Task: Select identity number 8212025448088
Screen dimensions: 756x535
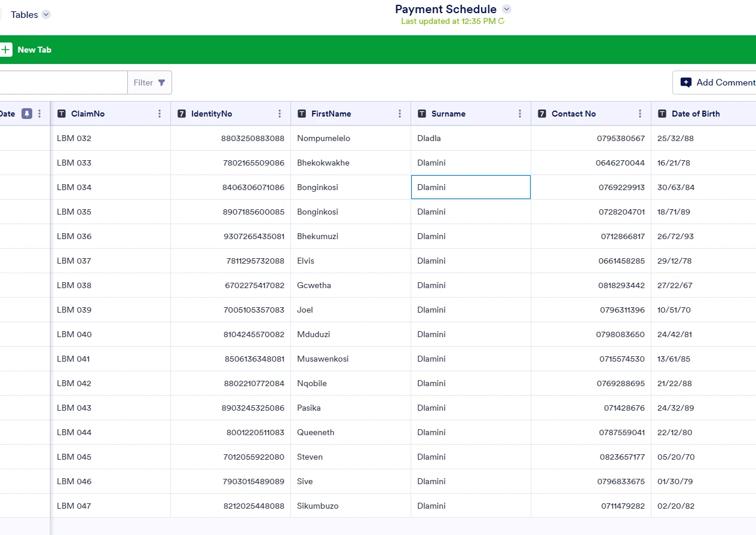Action: click(231, 506)
